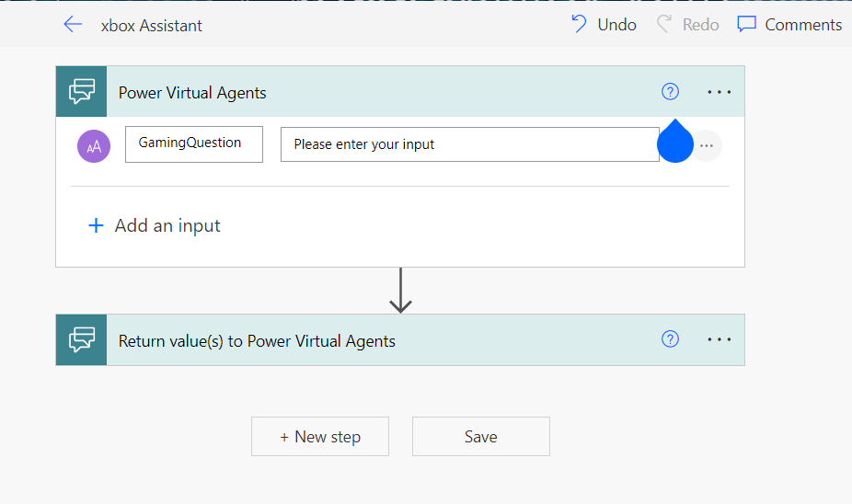Open help for the Power Virtual Agents trigger
This screenshot has height=504, width=852.
[670, 92]
